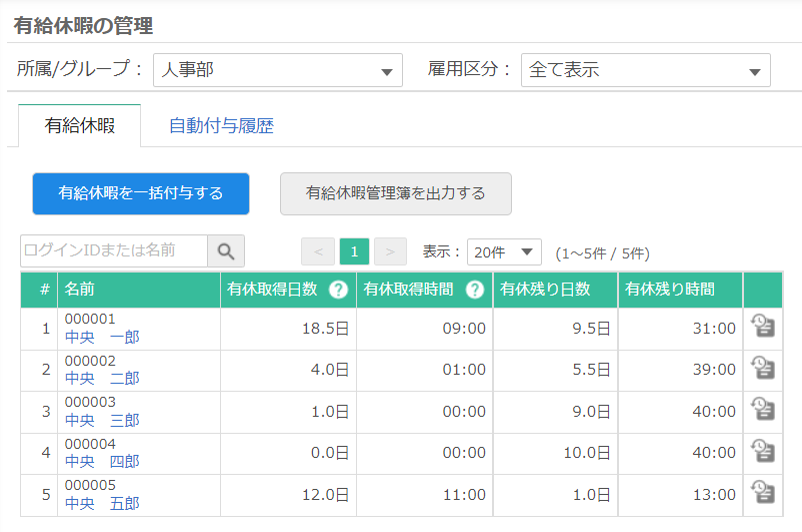Open leave history icon for 中央 四郎

(x=763, y=451)
